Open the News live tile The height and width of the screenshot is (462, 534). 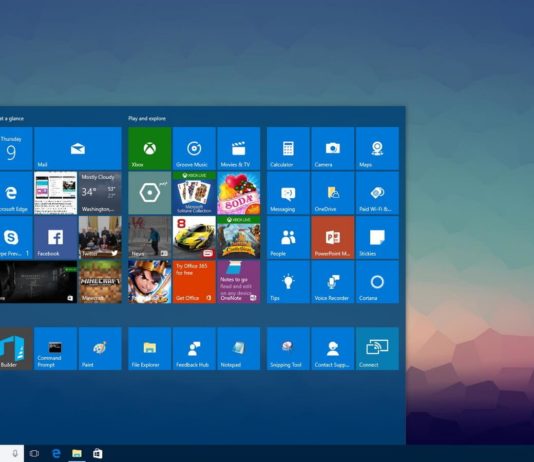tap(150, 238)
